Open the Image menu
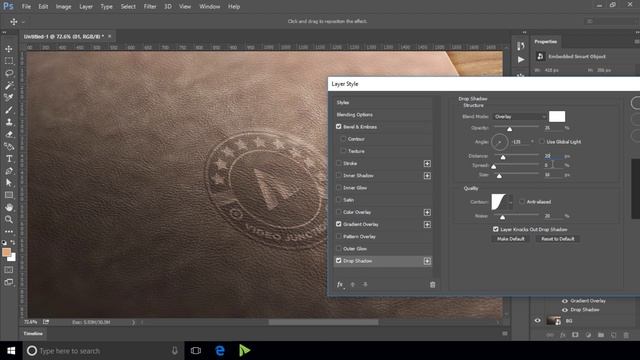 pos(63,7)
